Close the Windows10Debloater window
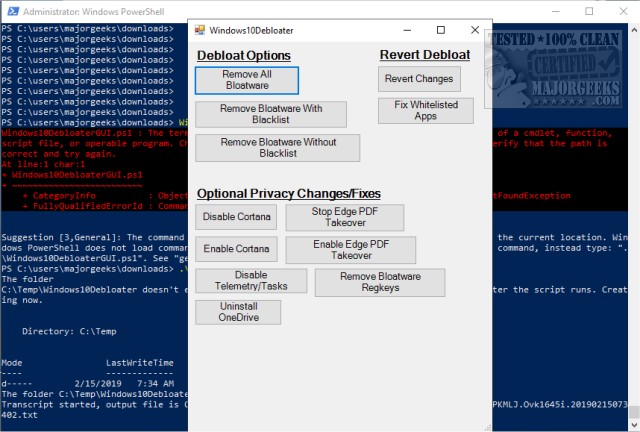 [475, 30]
